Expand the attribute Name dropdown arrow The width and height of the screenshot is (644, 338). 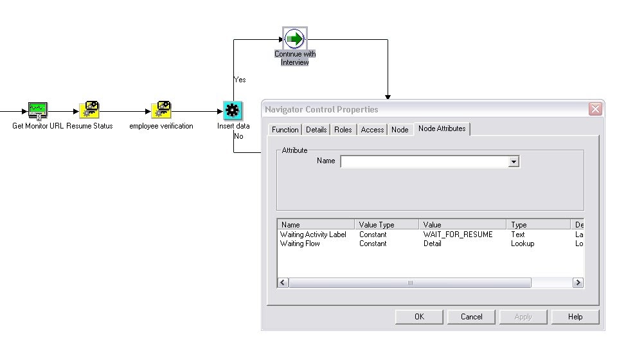[x=514, y=161]
